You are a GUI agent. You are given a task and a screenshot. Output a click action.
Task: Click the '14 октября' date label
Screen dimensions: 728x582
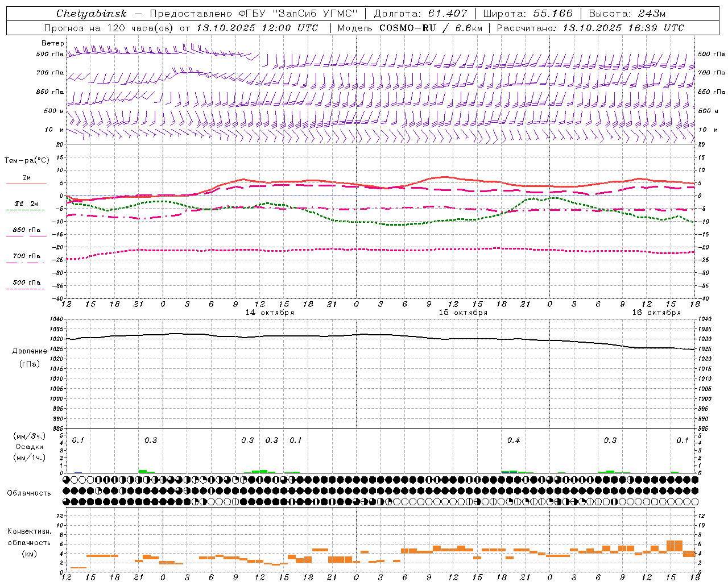coord(270,313)
